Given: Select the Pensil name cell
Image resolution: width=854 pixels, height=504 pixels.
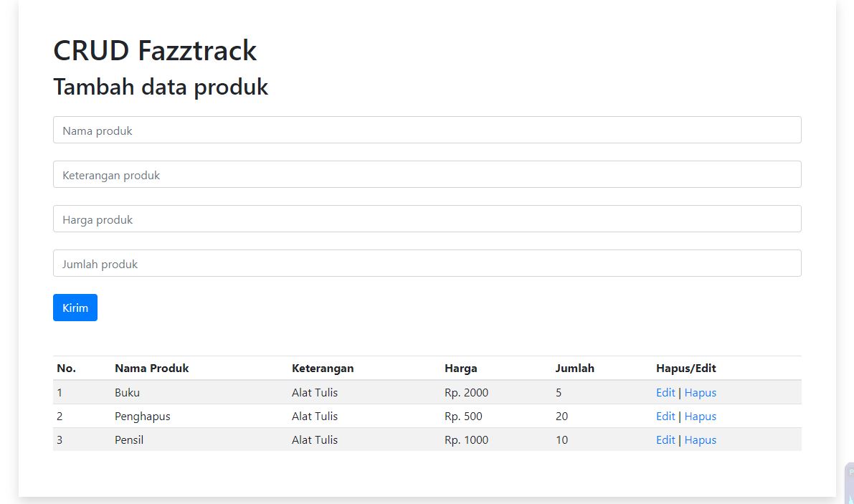Looking at the screenshot, I should pos(129,439).
